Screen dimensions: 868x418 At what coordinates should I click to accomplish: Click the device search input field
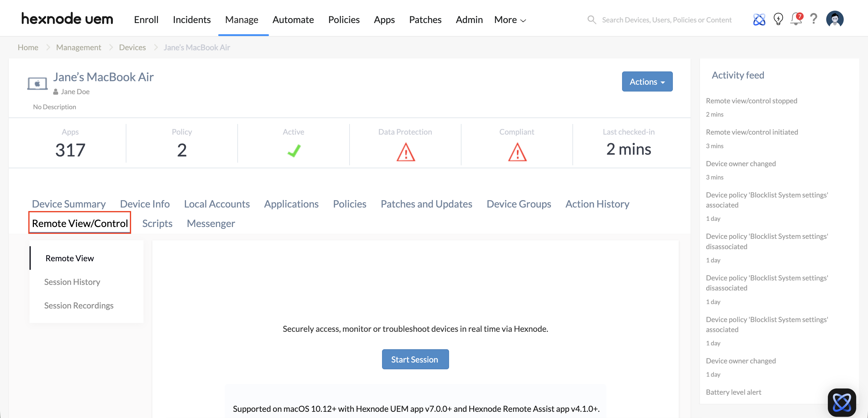667,19
